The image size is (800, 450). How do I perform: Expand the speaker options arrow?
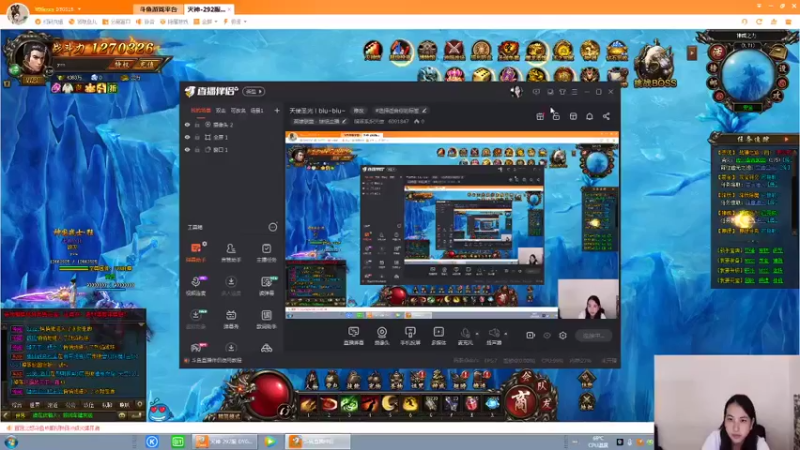pyautogui.click(x=506, y=334)
